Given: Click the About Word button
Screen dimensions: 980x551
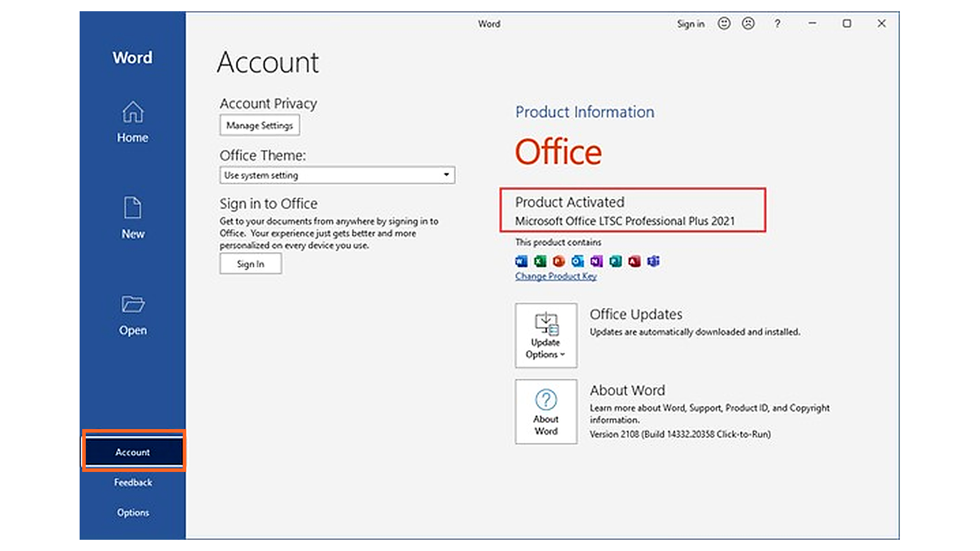Looking at the screenshot, I should [x=546, y=412].
